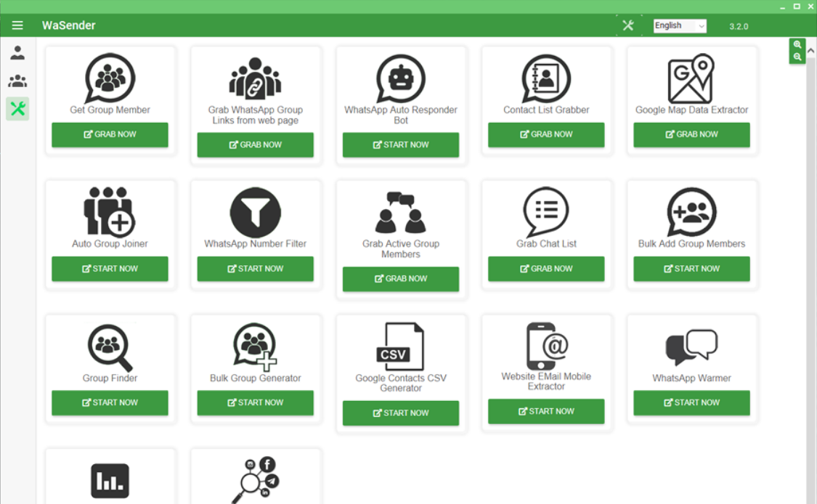Click the Group Finder label
817x504 pixels.
coord(110,378)
